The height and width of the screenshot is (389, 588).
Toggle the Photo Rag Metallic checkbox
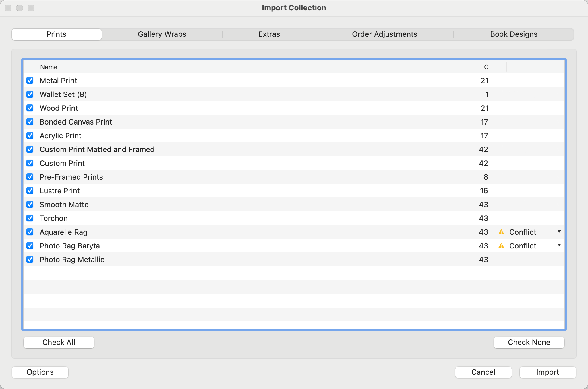point(30,260)
